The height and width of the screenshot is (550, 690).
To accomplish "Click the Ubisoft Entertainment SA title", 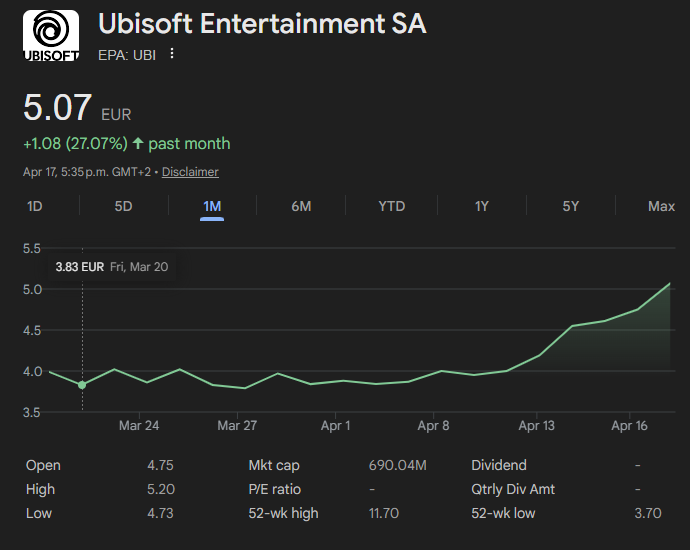I will (x=262, y=23).
